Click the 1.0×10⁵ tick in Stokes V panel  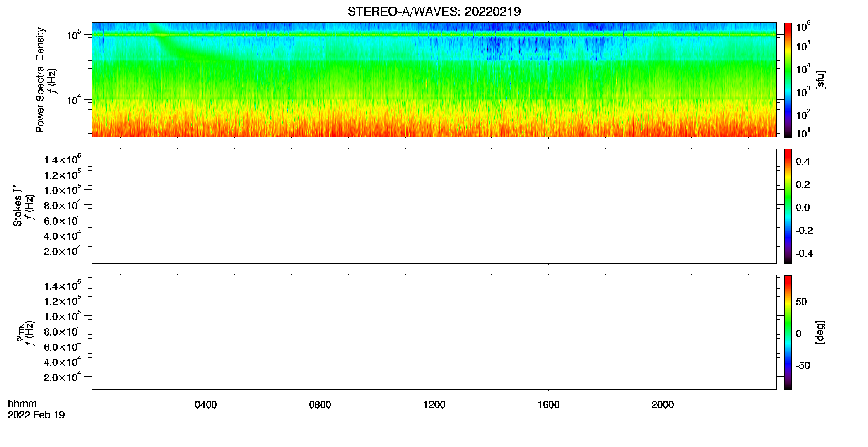pos(63,190)
